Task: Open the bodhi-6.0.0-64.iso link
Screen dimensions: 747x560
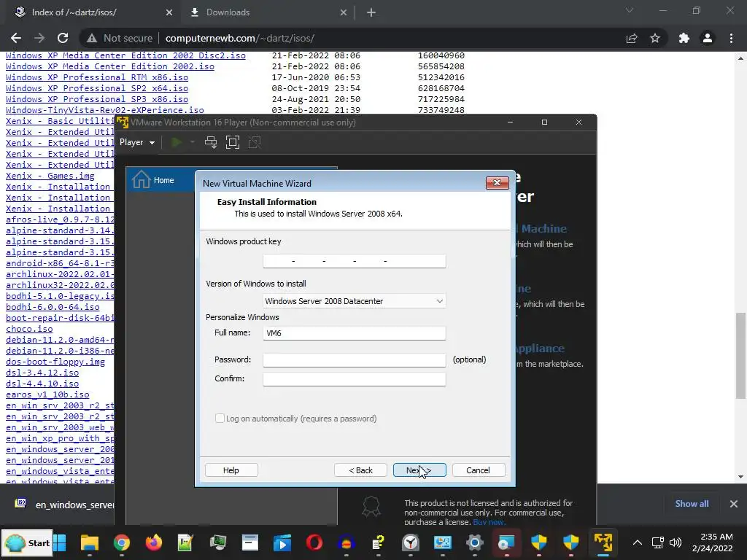Action: [53, 307]
